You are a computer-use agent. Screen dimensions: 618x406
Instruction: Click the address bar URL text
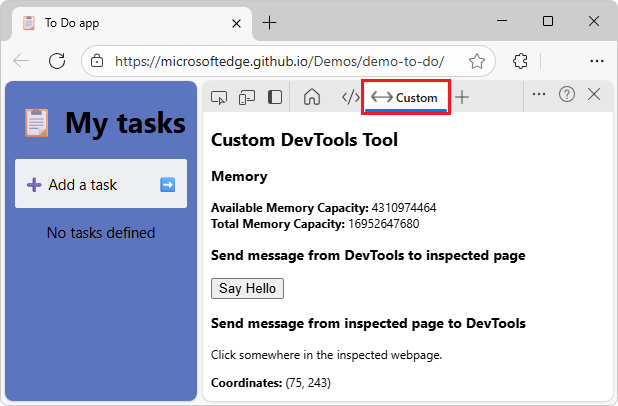click(279, 61)
